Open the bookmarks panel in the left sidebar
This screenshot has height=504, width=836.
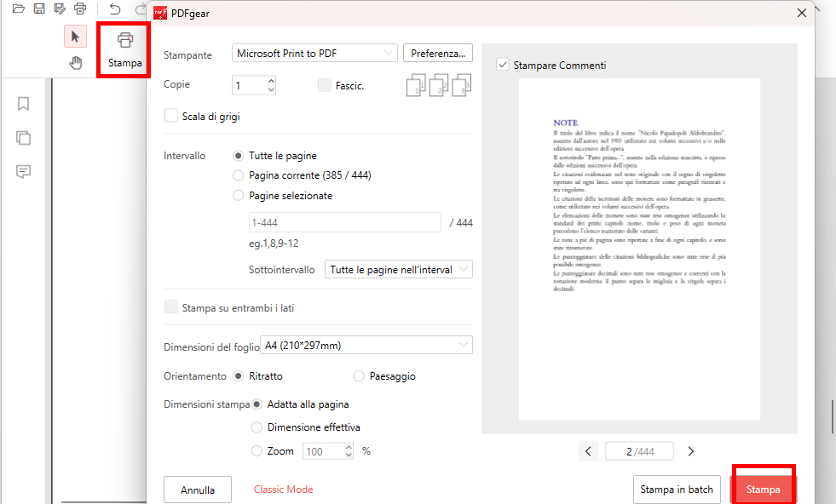(x=23, y=103)
